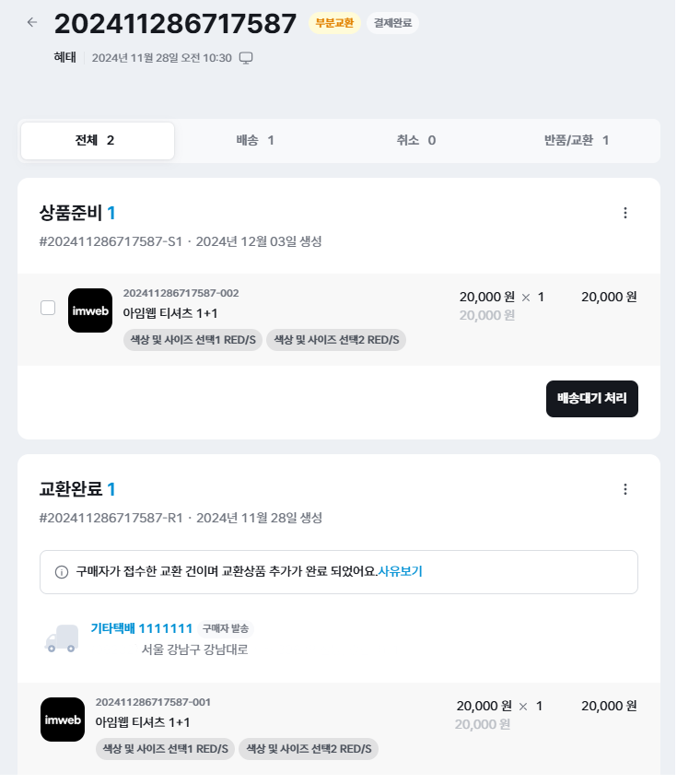
Task: Click the 구매자 발송 tag
Action: pos(226,628)
